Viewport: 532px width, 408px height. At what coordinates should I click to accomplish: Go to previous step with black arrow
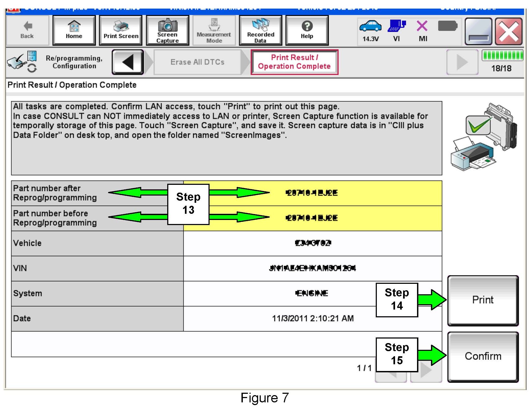128,62
